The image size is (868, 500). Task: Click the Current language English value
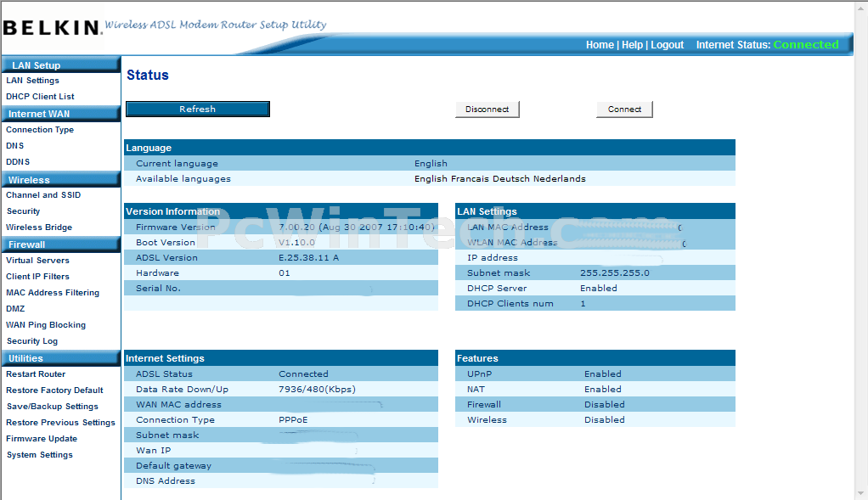point(431,163)
